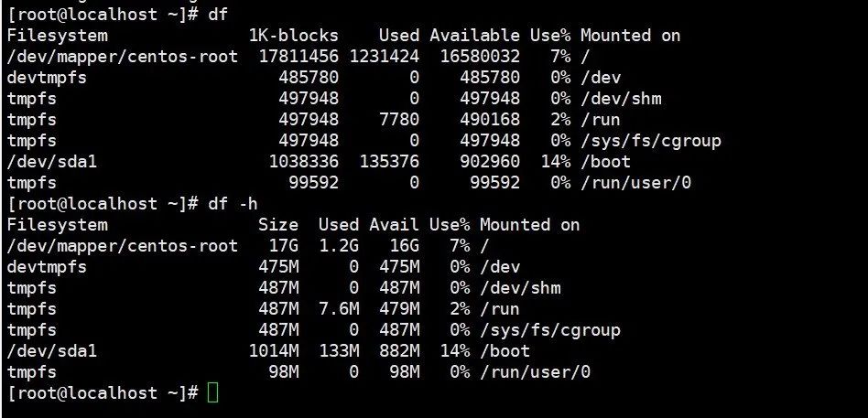Click the 1038336 value for /dev/sda1
Screen dimensions: 868x418
tap(304, 162)
